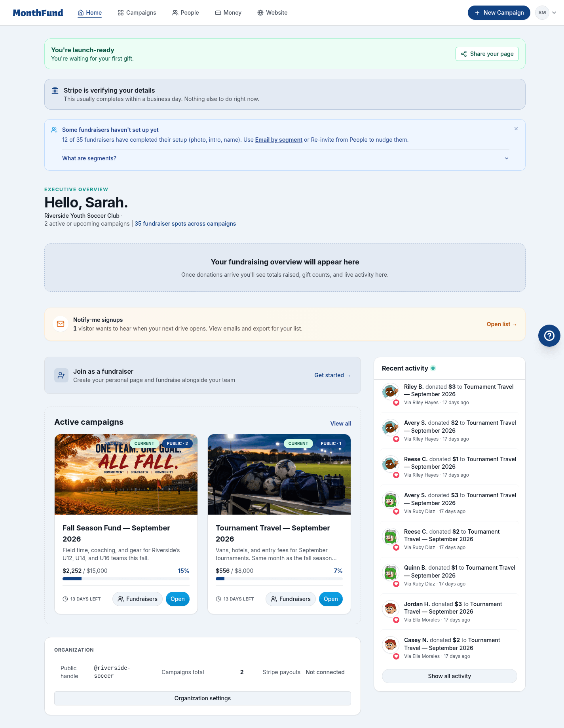Open Fundraisers for Fall Season Fund
This screenshot has height=728, width=564.
click(x=137, y=599)
